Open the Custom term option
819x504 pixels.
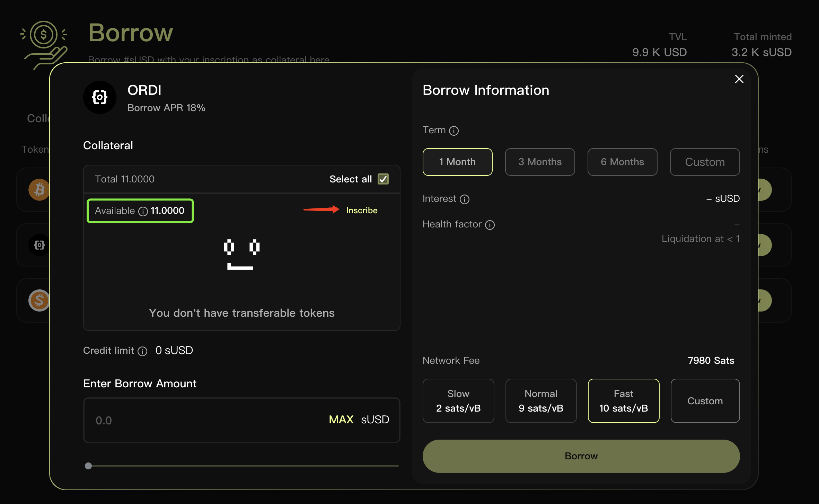(x=705, y=162)
